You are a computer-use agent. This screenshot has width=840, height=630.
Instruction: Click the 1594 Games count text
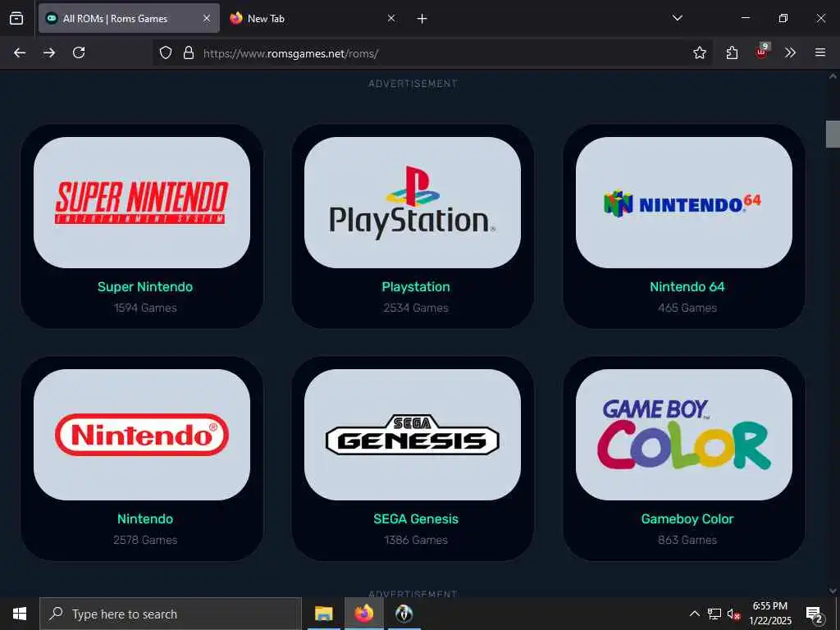click(x=145, y=308)
